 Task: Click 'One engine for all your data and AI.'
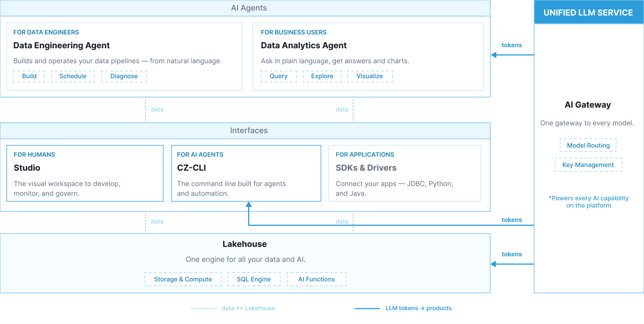[245, 260]
